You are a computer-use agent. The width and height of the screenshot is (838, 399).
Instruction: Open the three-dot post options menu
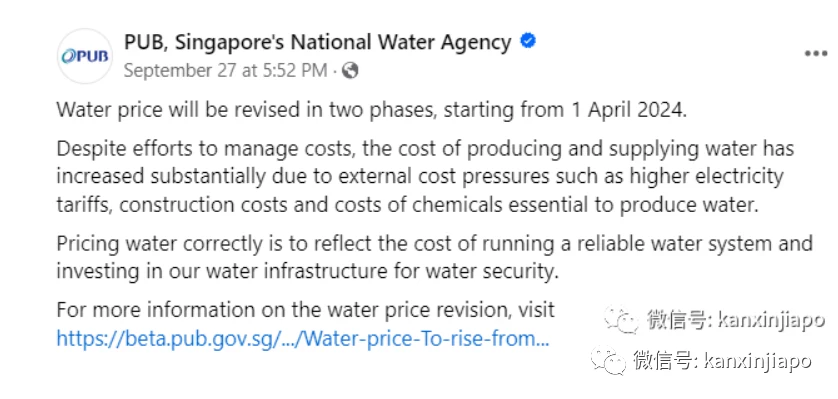[816, 54]
